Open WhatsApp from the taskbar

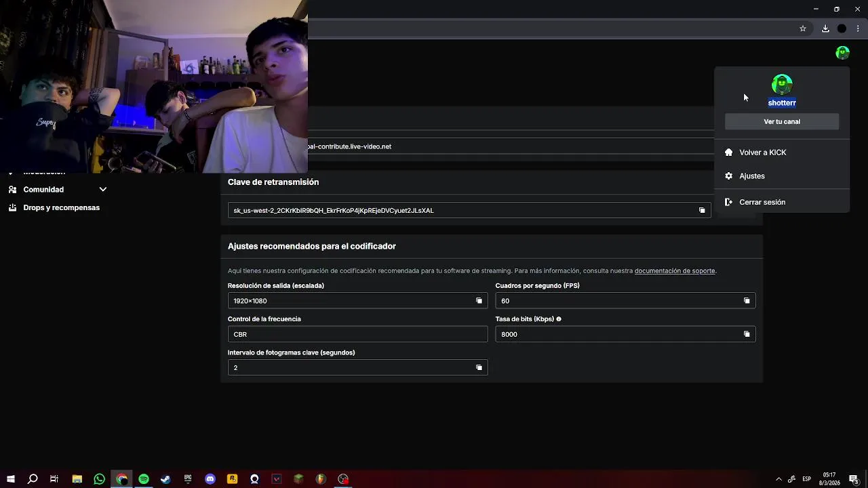tap(100, 479)
